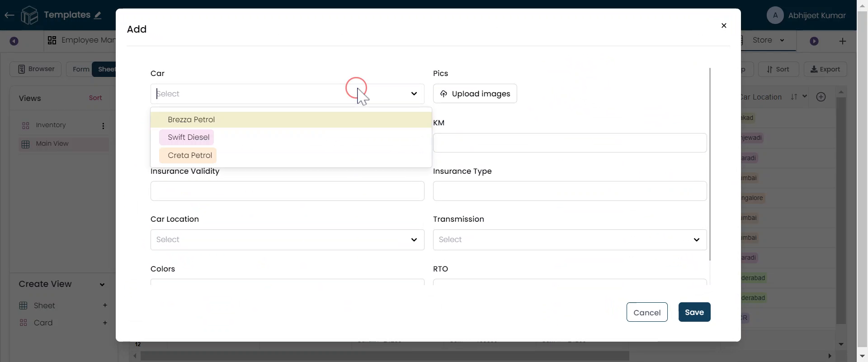The height and width of the screenshot is (362, 868).
Task: Go back using the left arrow icon
Action: click(x=9, y=15)
